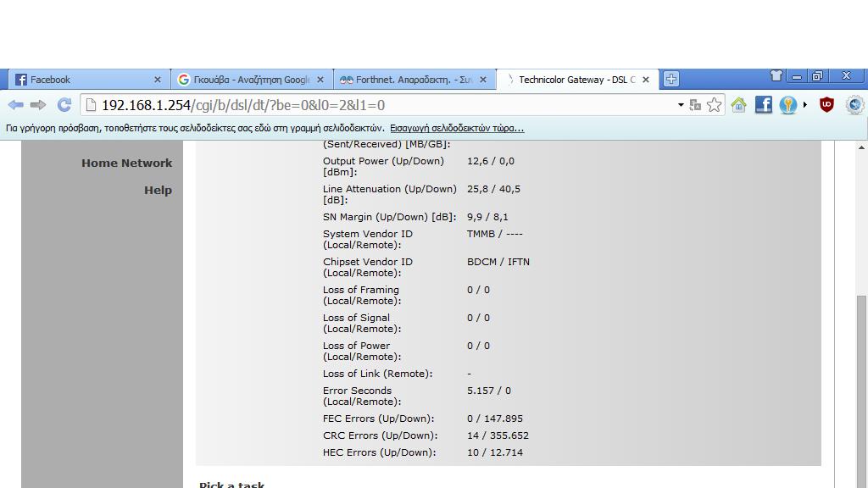The width and height of the screenshot is (868, 488).
Task: Open the skins T-shirt icon
Action: 776,75
